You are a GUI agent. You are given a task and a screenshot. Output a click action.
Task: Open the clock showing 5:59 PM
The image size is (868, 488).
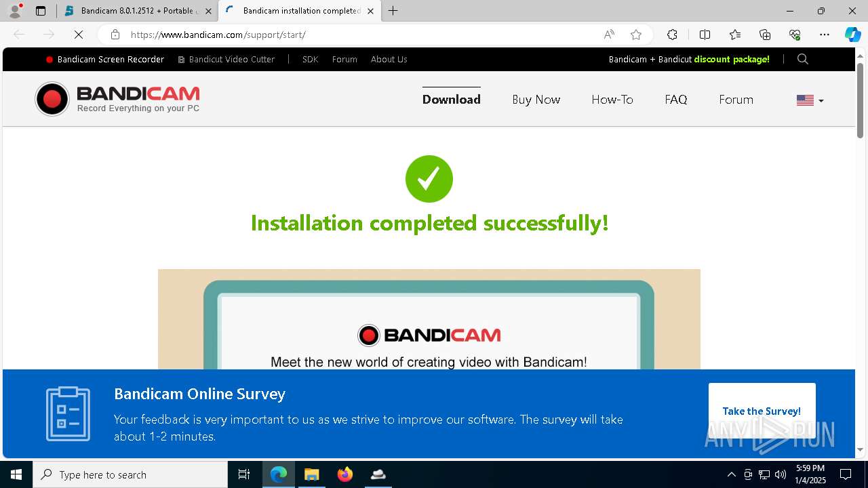tap(810, 474)
